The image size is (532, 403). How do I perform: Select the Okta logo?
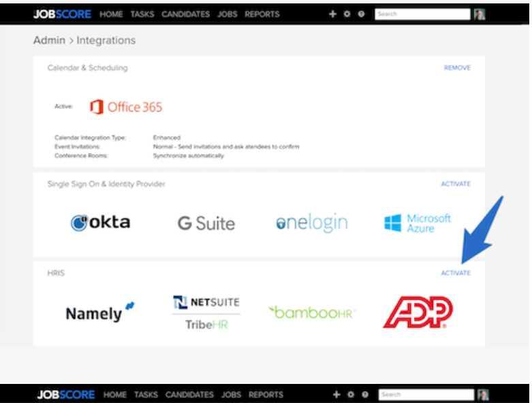tap(100, 223)
